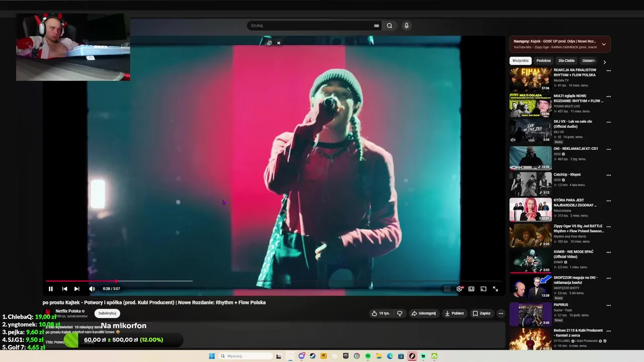Open Rockstar Games Launcher from the taskbar

pyautogui.click(x=324, y=356)
